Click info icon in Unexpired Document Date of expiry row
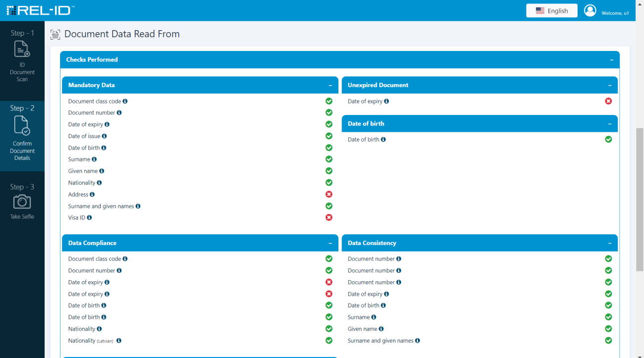This screenshot has height=358, width=644. 387,101
